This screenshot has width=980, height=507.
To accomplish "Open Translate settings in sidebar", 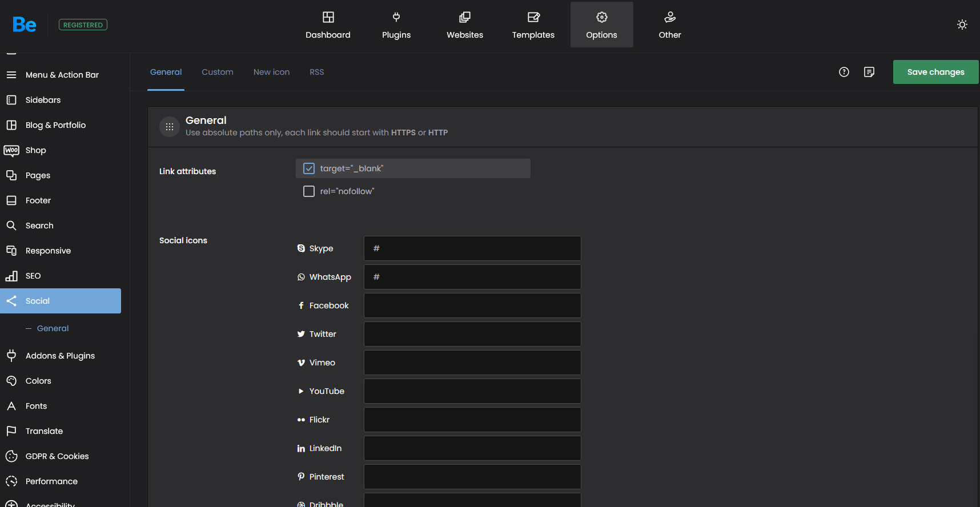I will (61, 431).
